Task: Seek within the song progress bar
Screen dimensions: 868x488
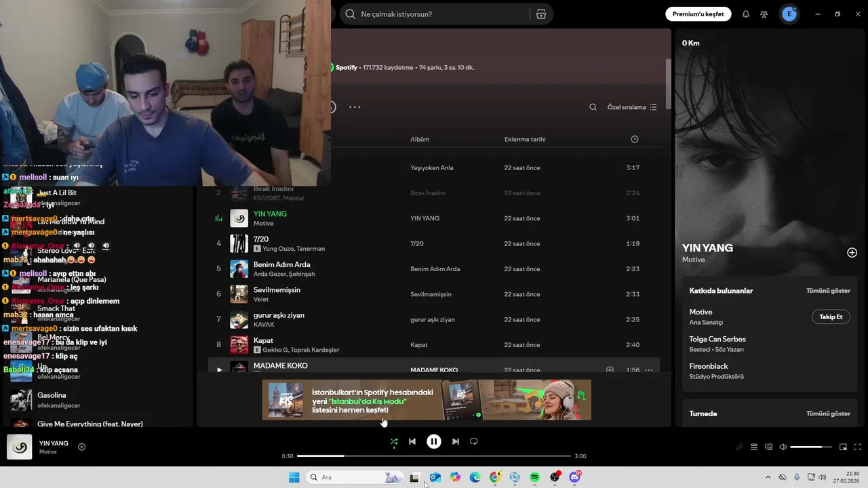Action: click(x=434, y=456)
